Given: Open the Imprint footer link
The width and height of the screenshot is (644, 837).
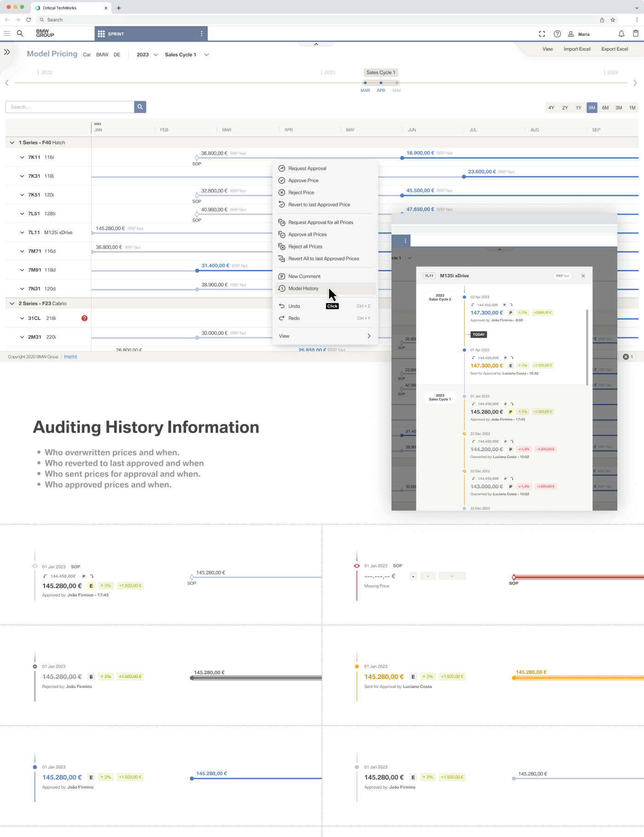Looking at the screenshot, I should (x=70, y=357).
